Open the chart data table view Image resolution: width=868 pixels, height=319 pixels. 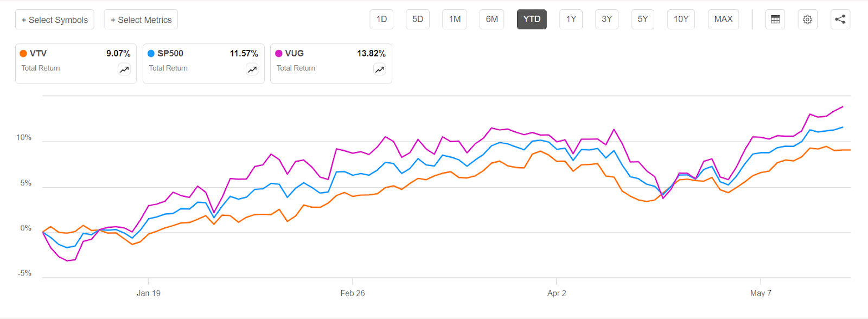click(x=775, y=19)
